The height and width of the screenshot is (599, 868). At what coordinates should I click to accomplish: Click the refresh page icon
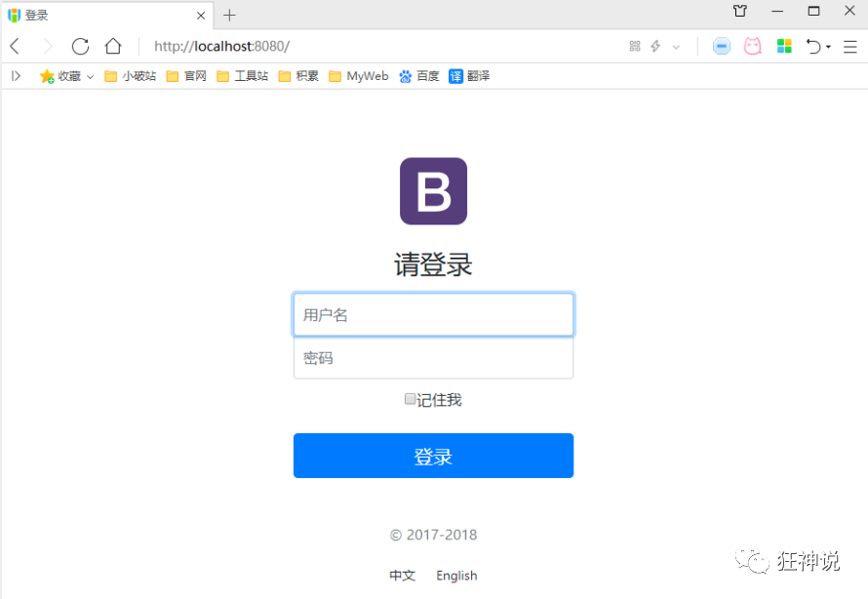click(80, 46)
